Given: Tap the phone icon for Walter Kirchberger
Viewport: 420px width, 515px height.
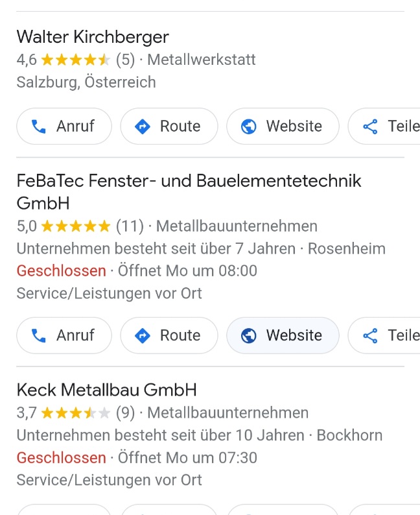Looking at the screenshot, I should point(39,126).
